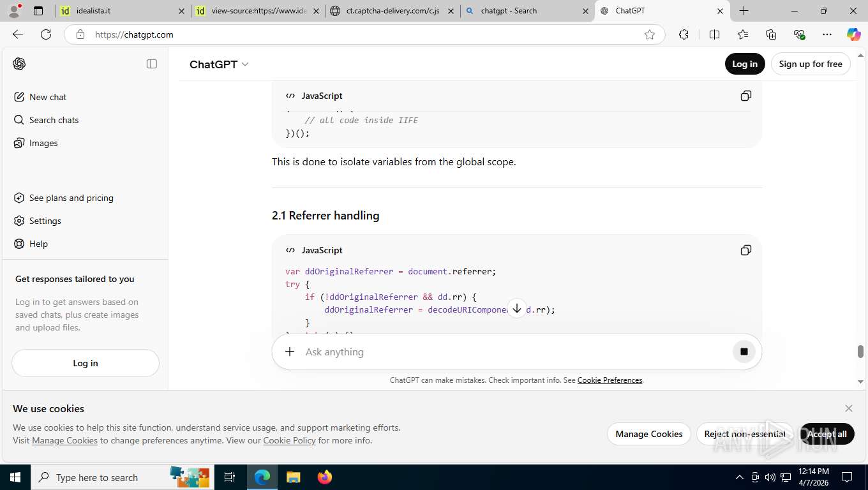Viewport: 868px width, 490px height.
Task: Expand the ChatGPT model dropdown
Action: tap(219, 64)
